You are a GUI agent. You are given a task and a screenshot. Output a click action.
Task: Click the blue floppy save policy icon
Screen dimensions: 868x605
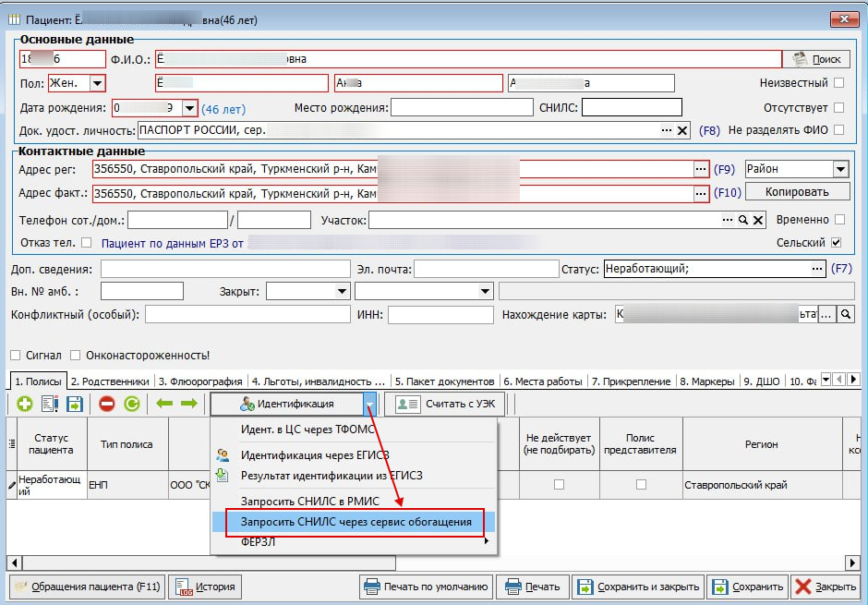pyautogui.click(x=75, y=404)
